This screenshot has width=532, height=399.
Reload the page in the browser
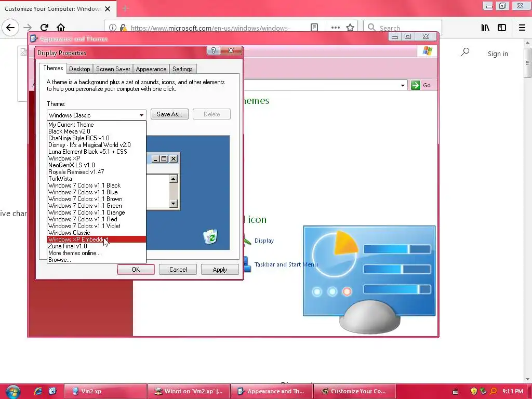pos(44,28)
